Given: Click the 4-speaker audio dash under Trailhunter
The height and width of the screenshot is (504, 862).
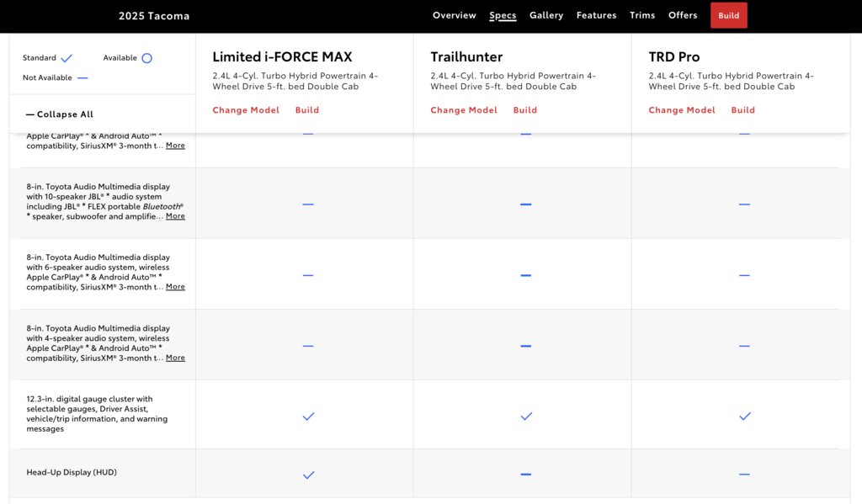Looking at the screenshot, I should 526,347.
